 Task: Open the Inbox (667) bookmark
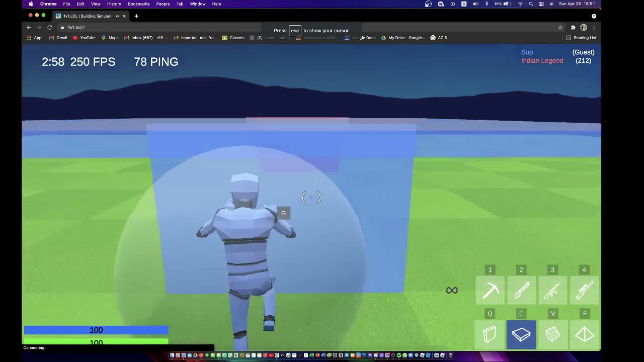146,38
